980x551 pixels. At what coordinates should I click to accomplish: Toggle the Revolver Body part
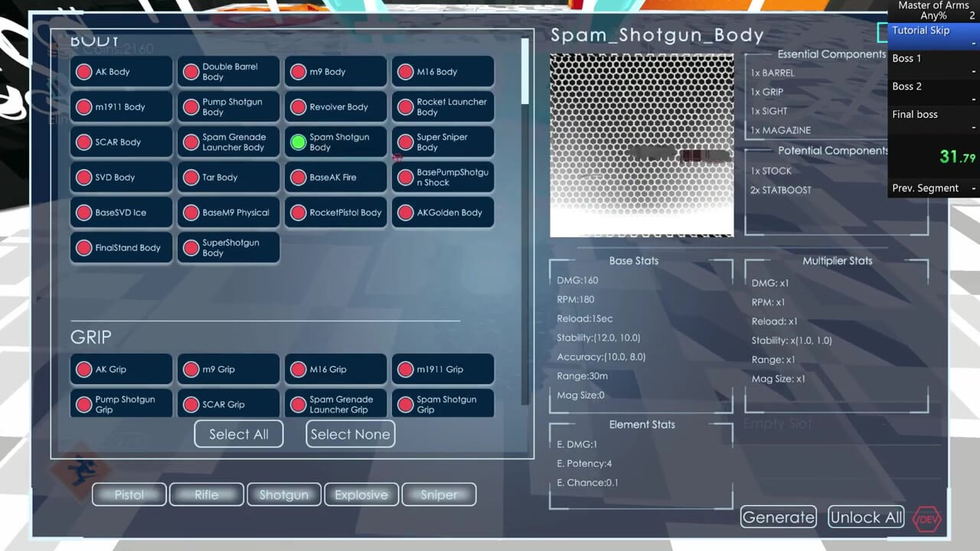(x=298, y=107)
